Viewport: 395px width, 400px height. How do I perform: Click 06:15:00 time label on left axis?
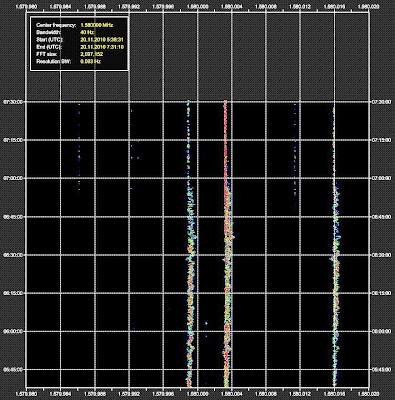(x=13, y=293)
